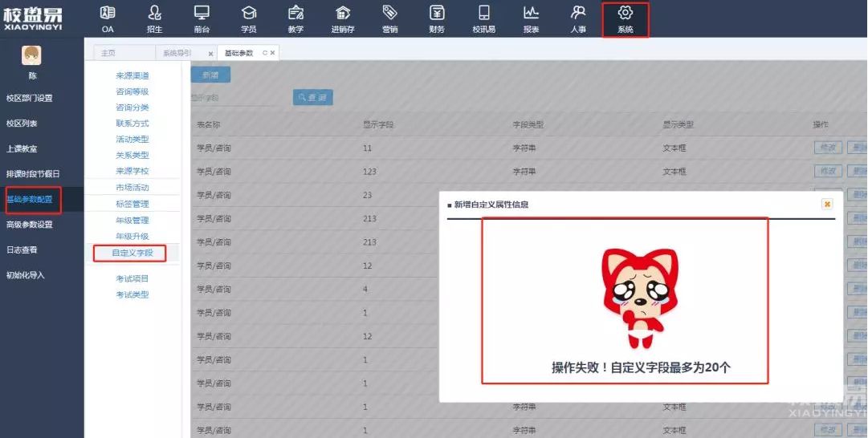Select 年级升级 parameter category
Screen dimensions: 868x438
coord(132,236)
